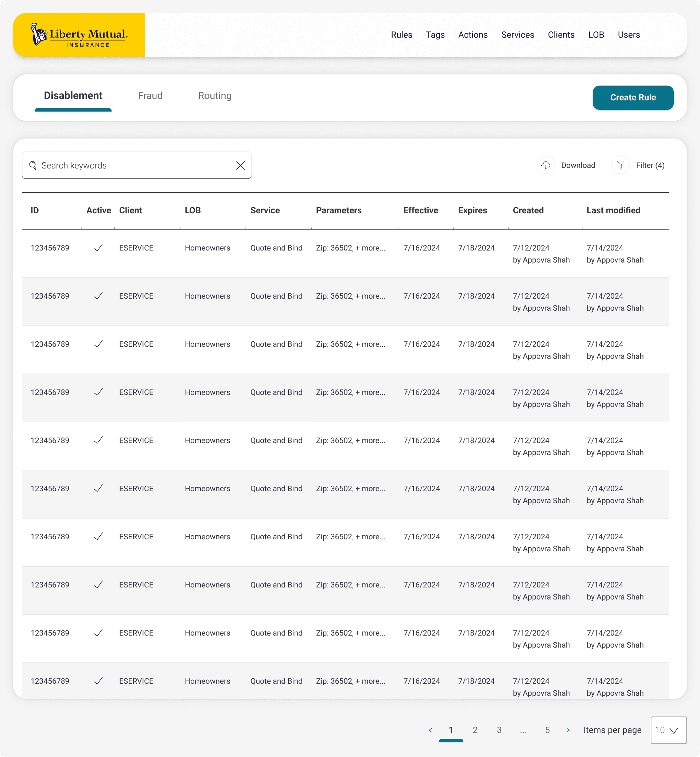Click the cloud Download icon
Image resolution: width=700 pixels, height=757 pixels.
pos(545,166)
